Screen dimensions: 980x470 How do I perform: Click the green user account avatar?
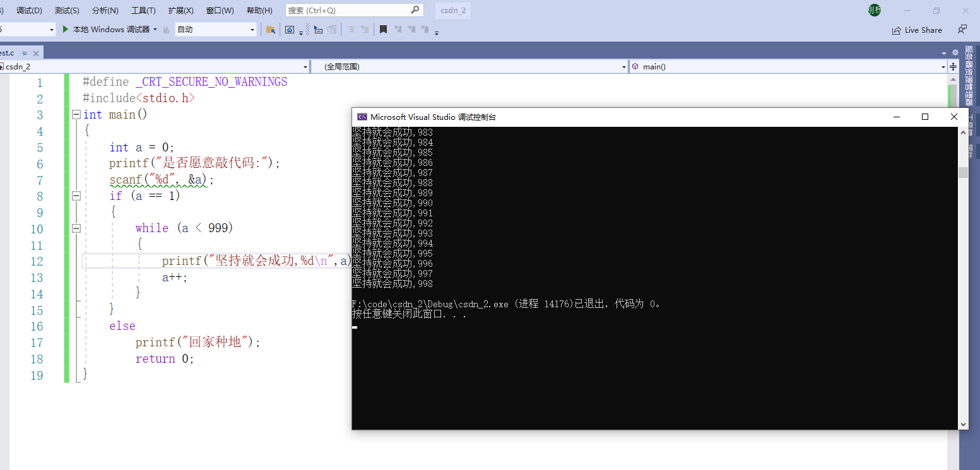[x=874, y=10]
